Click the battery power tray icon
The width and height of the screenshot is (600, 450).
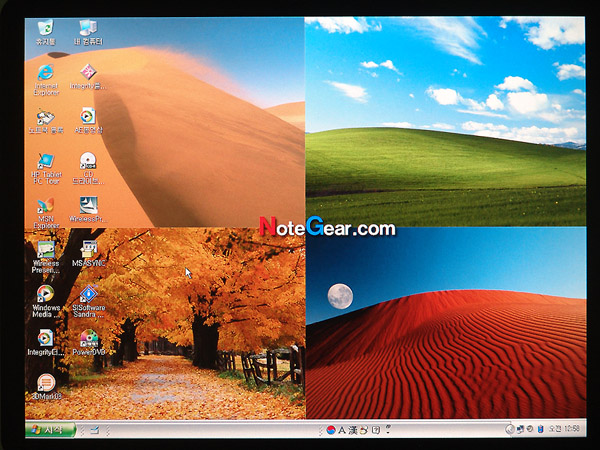(x=541, y=429)
